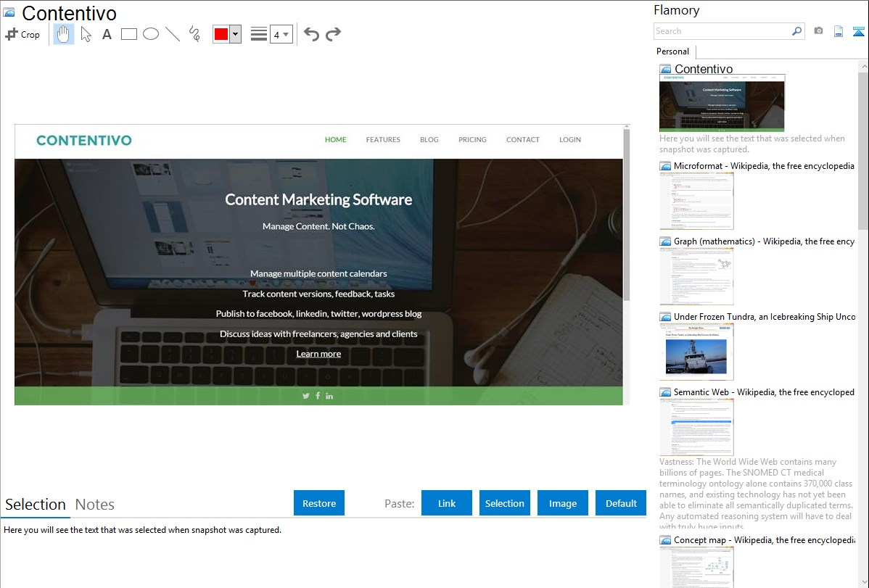
Task: Select the freehand scribble tool
Action: coord(194,34)
